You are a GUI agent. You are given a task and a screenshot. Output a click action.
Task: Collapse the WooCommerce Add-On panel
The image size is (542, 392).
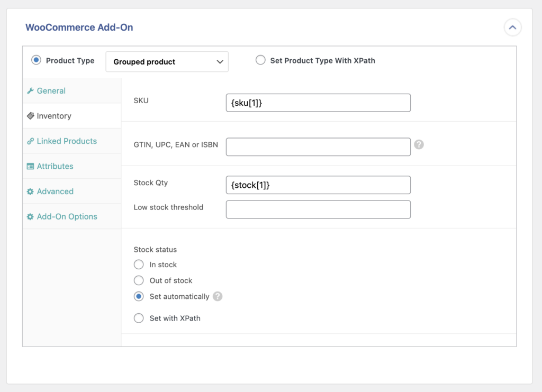click(x=512, y=28)
